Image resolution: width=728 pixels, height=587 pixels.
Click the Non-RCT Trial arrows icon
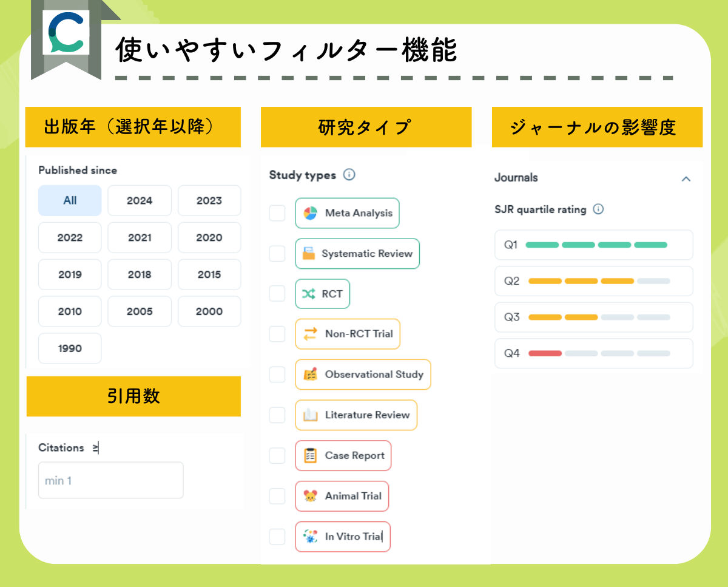311,334
